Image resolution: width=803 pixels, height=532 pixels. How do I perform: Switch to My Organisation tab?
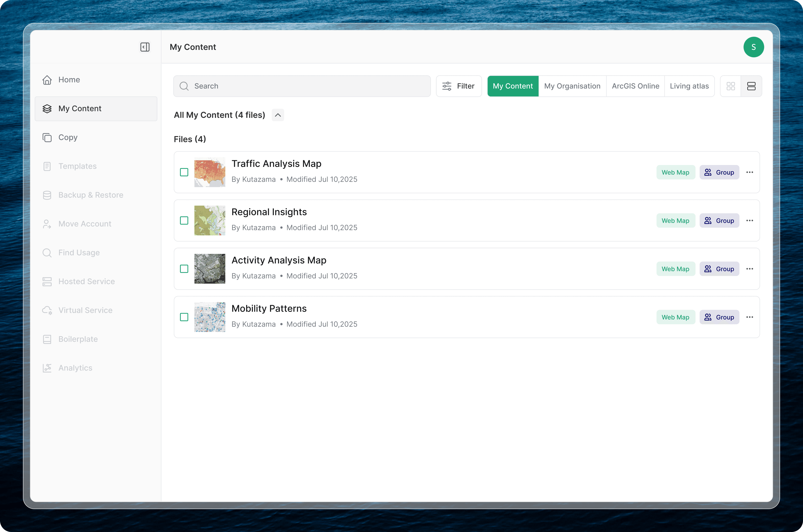pyautogui.click(x=572, y=86)
